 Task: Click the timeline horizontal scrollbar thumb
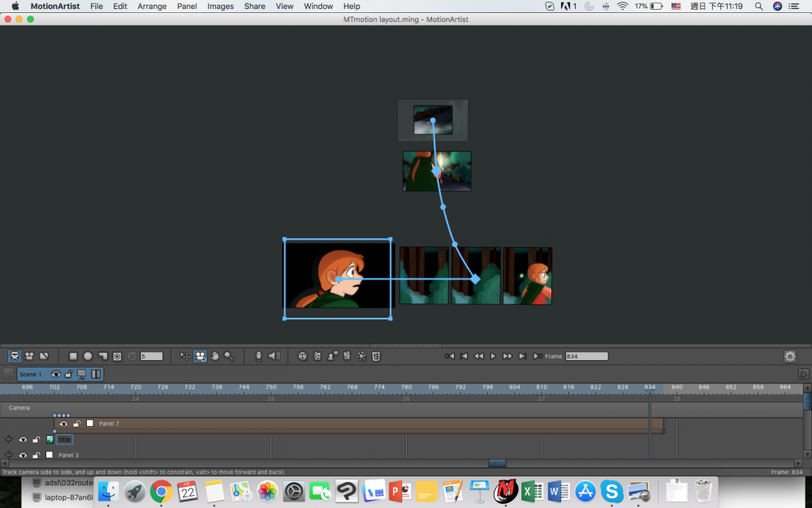(x=497, y=463)
